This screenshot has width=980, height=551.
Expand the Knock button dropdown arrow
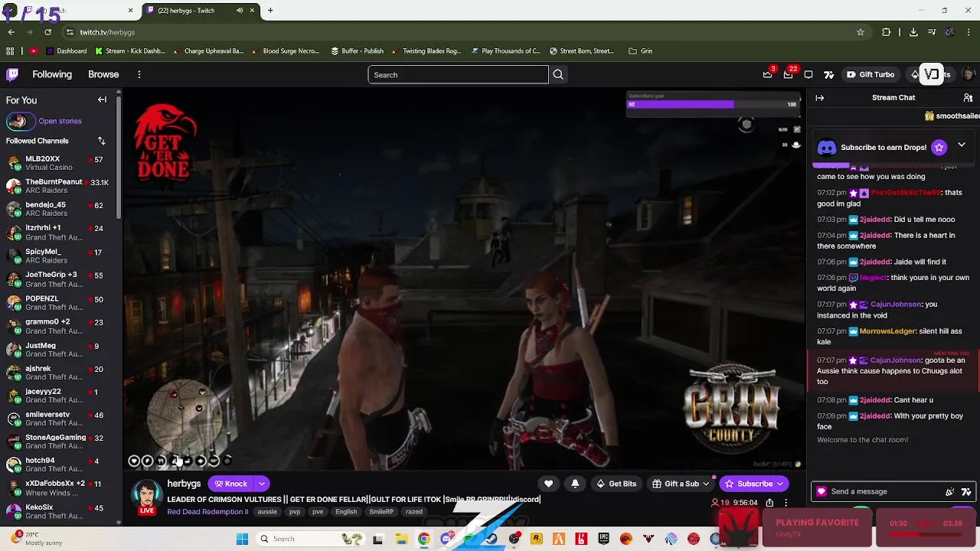(x=262, y=484)
